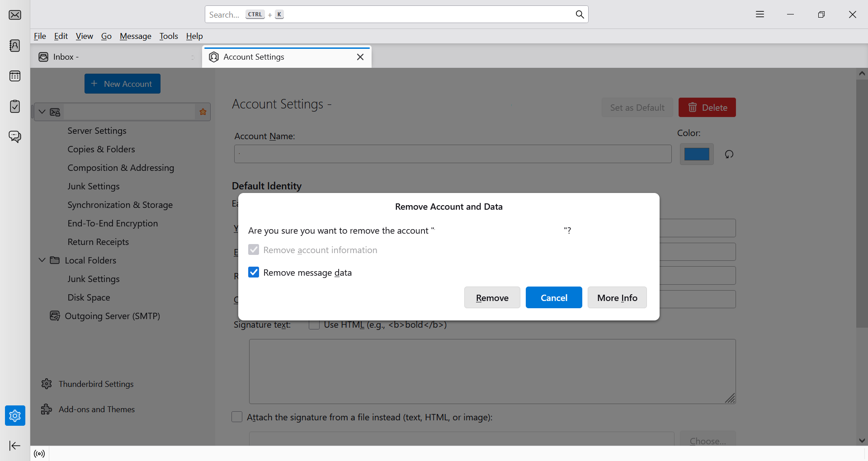
Task: Open the File menu
Action: pyautogui.click(x=40, y=36)
